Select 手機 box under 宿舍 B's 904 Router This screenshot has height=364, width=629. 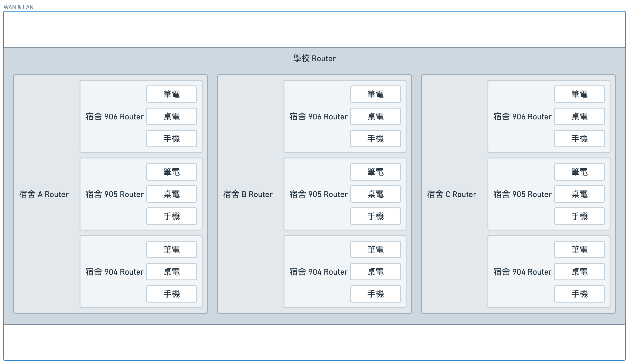tap(375, 294)
